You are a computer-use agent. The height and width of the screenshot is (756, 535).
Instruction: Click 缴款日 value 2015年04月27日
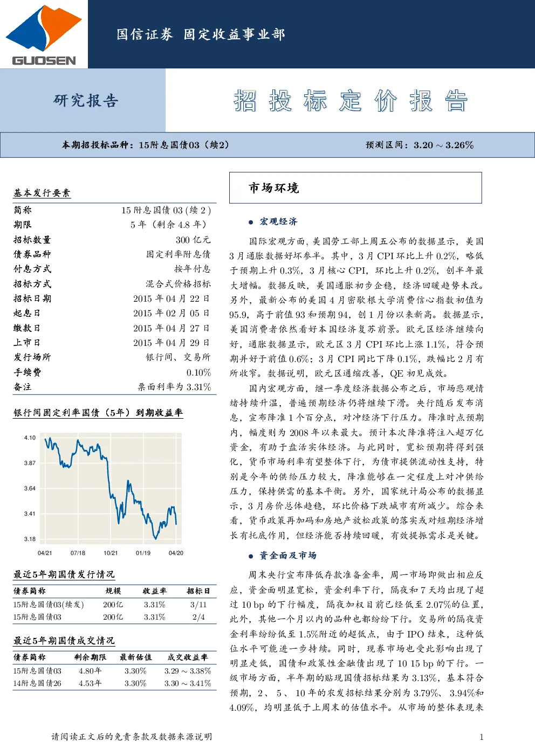[172, 328]
